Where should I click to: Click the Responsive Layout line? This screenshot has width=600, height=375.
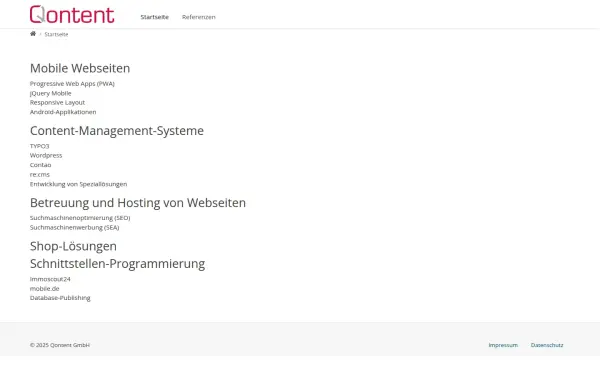click(57, 103)
